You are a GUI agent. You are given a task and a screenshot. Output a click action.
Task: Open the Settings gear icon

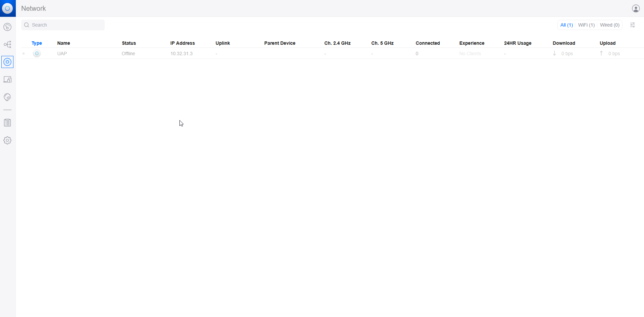tap(7, 140)
